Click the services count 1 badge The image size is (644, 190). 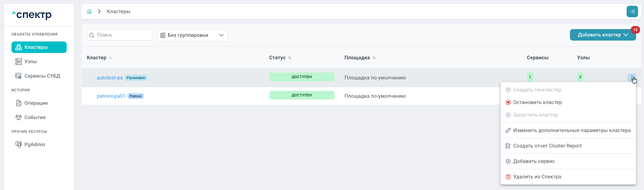(530, 77)
